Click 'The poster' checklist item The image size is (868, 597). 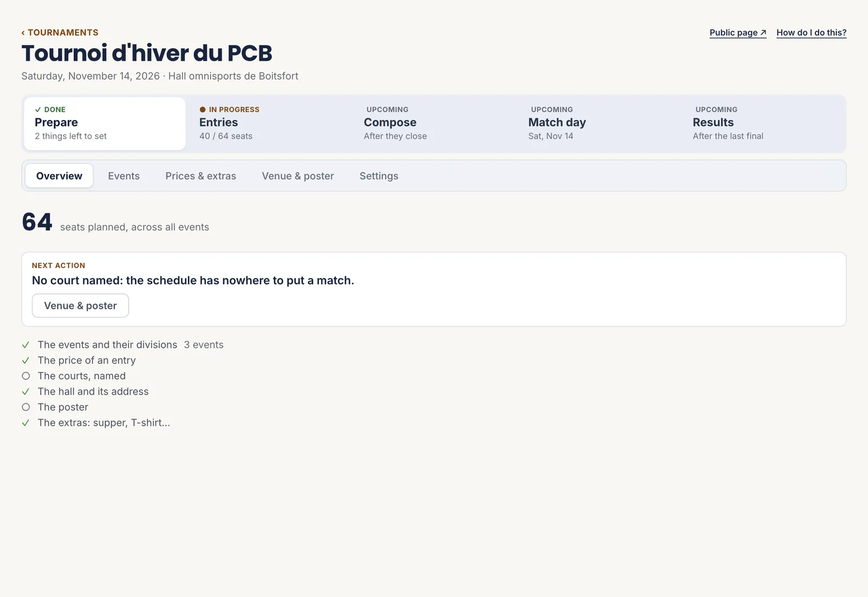pyautogui.click(x=63, y=407)
